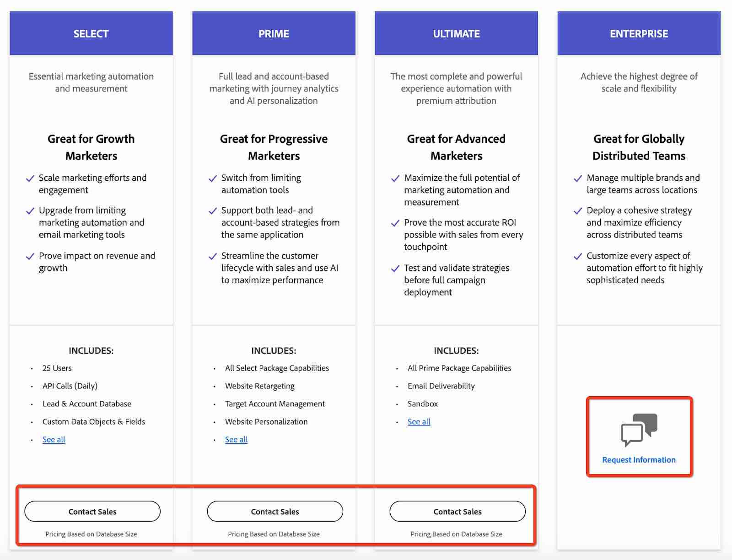Click the checkmark beside "Switch from limiting automation tools"
This screenshot has width=732, height=560.
[x=212, y=178]
